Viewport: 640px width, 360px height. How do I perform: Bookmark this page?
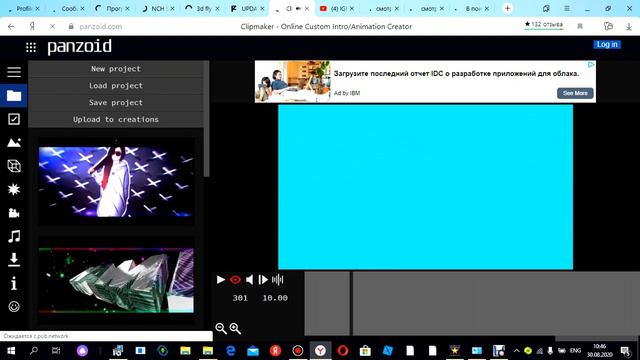580,27
